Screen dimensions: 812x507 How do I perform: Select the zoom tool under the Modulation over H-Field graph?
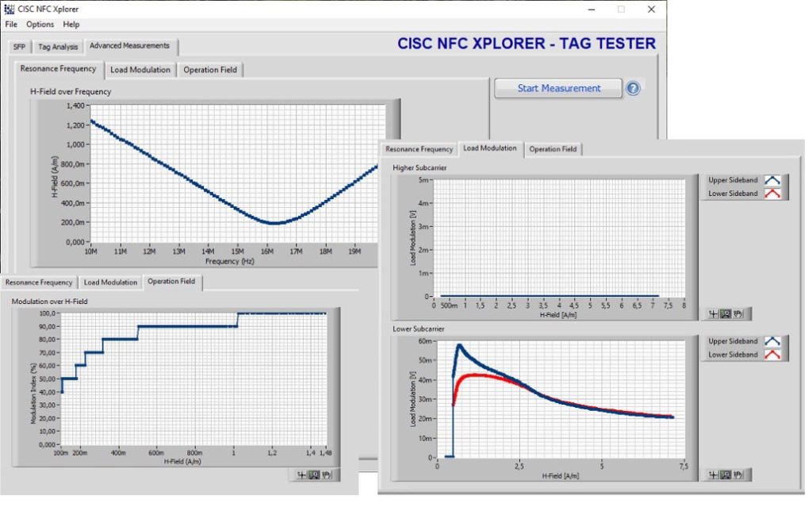pyautogui.click(x=314, y=473)
